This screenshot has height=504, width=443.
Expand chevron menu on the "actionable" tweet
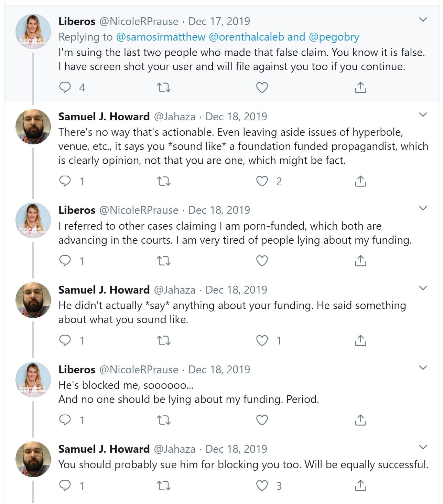(423, 115)
